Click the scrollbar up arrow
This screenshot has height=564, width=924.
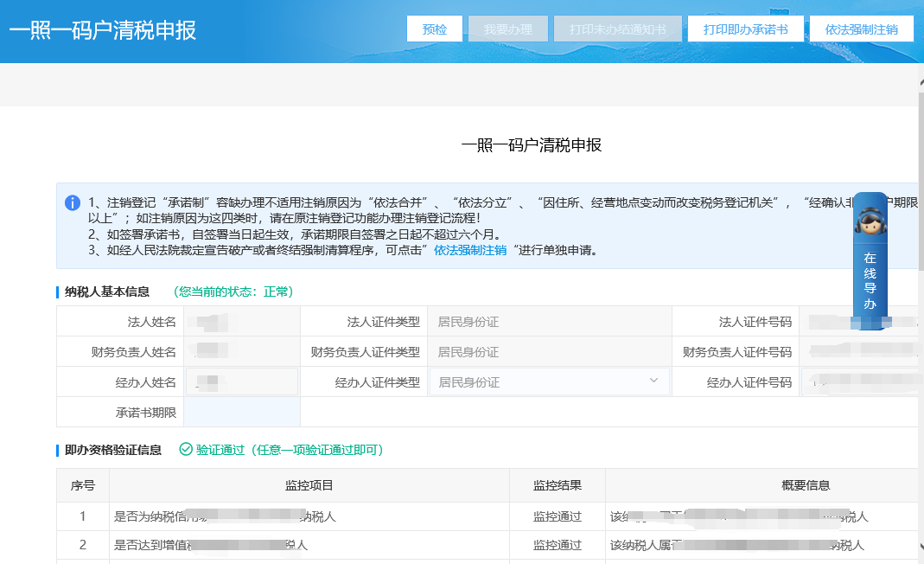(920, 77)
